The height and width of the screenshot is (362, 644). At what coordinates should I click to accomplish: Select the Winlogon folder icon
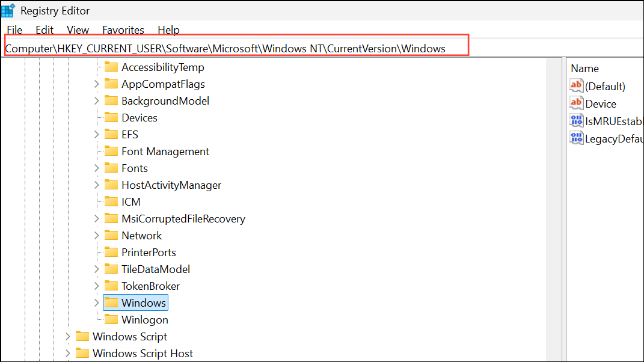click(x=111, y=319)
